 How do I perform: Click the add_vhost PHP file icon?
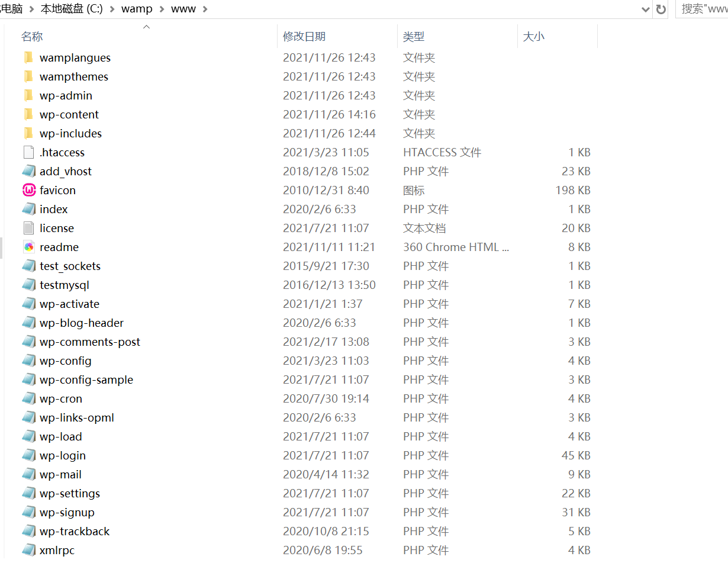pyautogui.click(x=29, y=171)
